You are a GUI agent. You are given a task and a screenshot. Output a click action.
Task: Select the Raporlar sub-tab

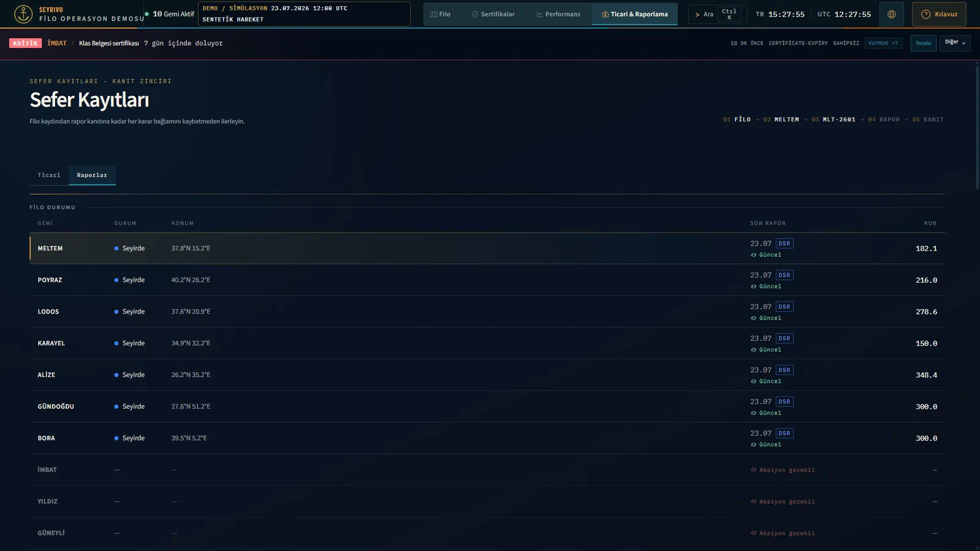(x=92, y=175)
